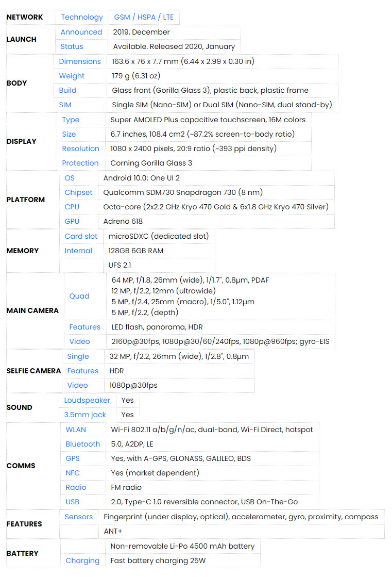Click the '179 g (6.31 oz)' weight value
The height and width of the screenshot is (577, 392).
pos(136,76)
